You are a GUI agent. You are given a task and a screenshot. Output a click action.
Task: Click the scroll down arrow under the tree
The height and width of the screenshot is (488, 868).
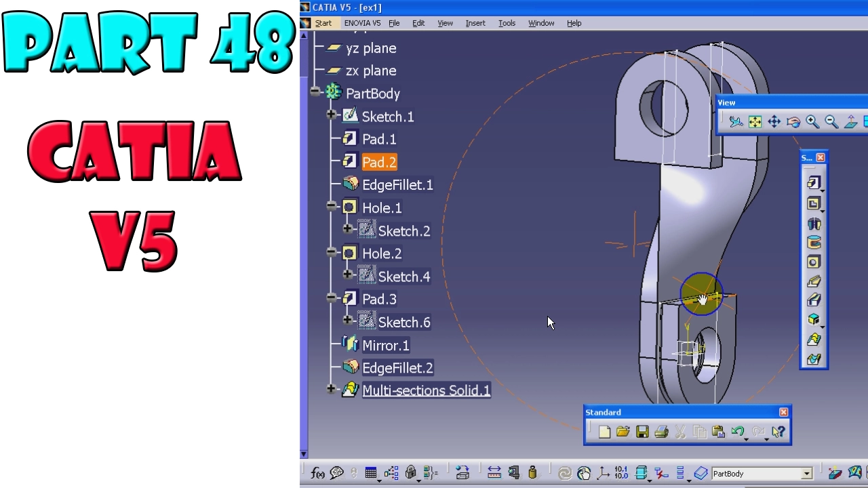[x=304, y=454]
